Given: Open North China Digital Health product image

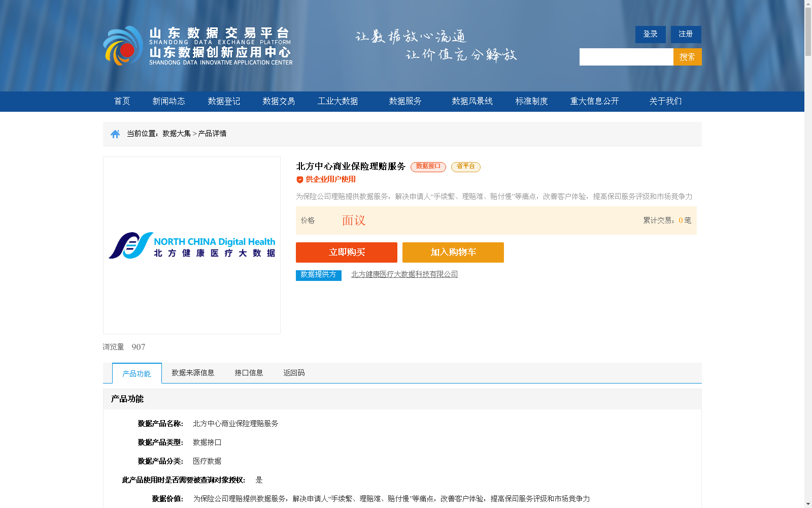Looking at the screenshot, I should (x=192, y=245).
